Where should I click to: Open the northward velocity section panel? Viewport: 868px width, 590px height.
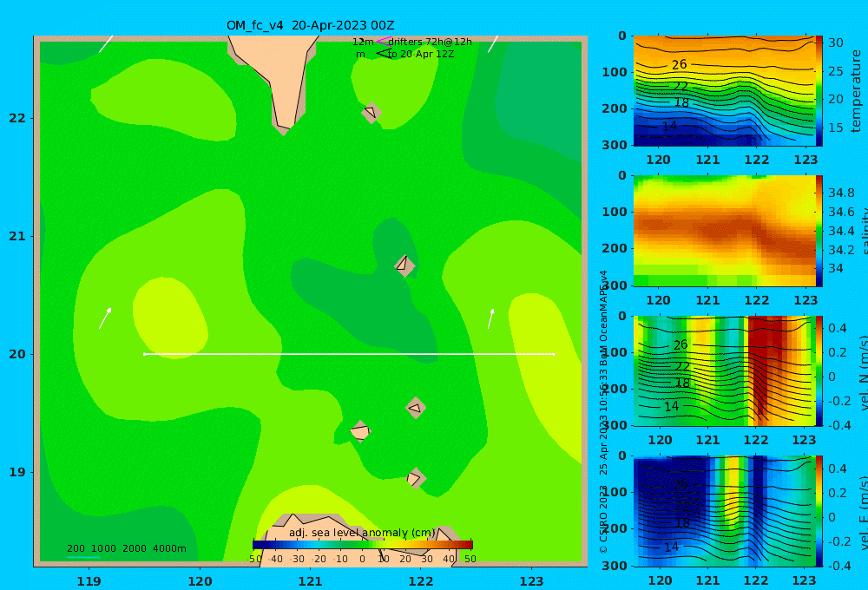click(724, 370)
